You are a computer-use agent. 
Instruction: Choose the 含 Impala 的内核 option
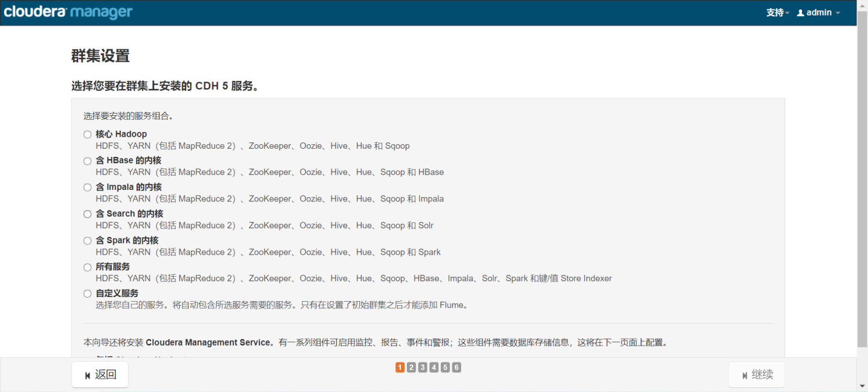point(87,188)
